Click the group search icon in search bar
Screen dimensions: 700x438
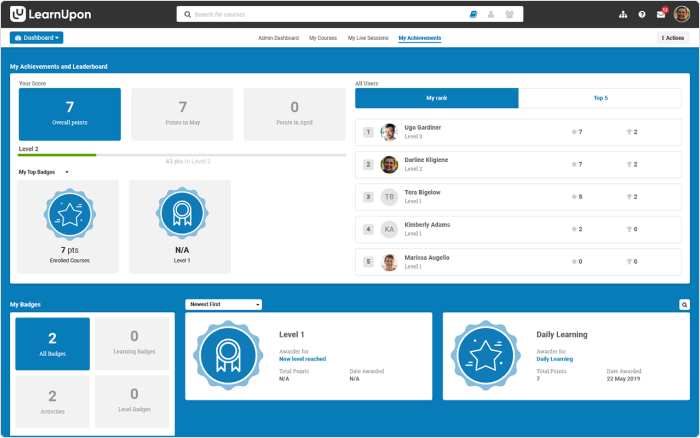[x=509, y=15]
